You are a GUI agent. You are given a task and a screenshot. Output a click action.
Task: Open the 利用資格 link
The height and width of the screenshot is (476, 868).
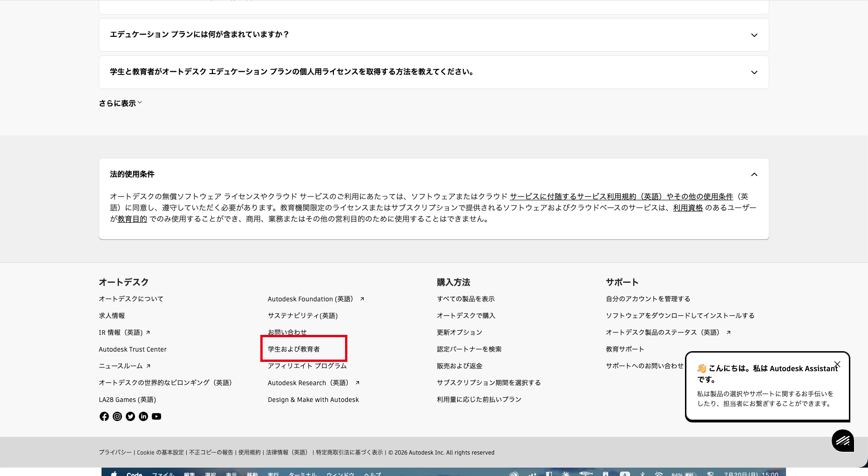(x=688, y=208)
